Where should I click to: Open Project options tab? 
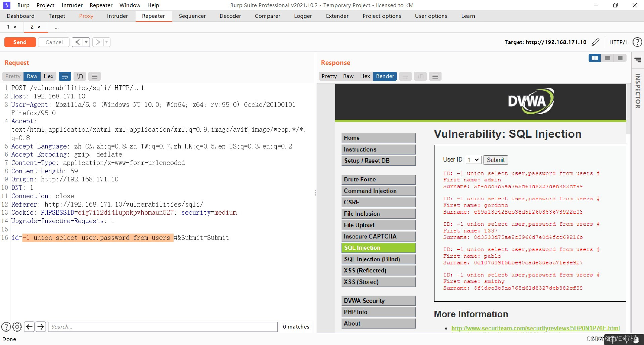point(382,16)
